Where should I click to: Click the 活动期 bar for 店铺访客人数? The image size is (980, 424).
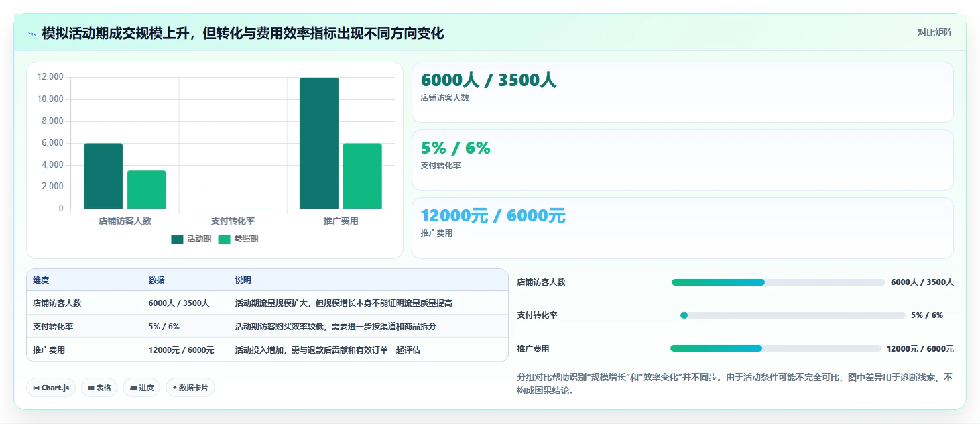pyautogui.click(x=103, y=176)
